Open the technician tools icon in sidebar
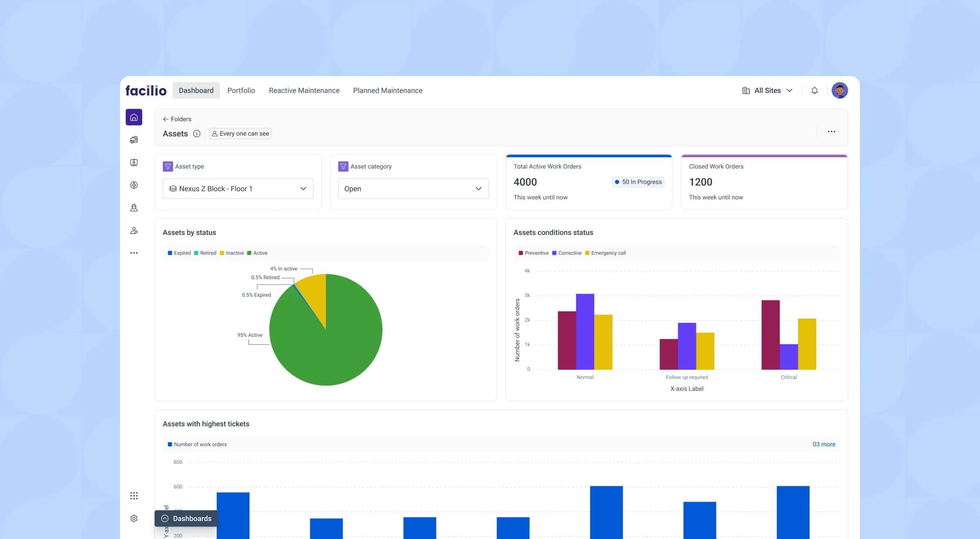 134,230
